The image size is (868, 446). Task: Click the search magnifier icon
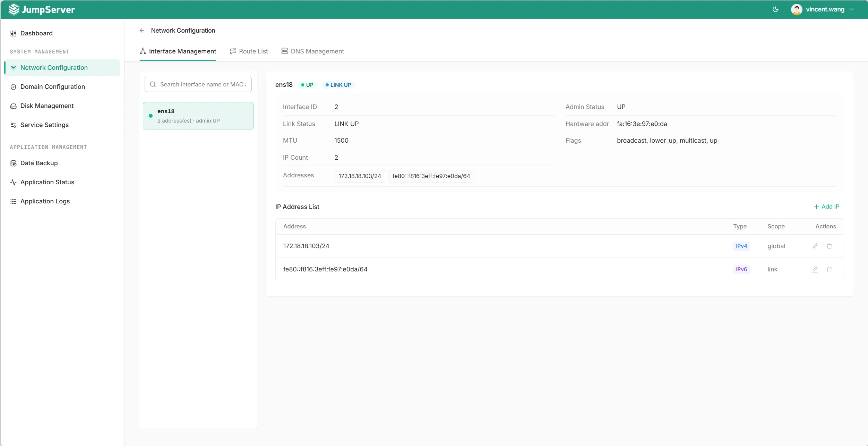click(x=153, y=84)
